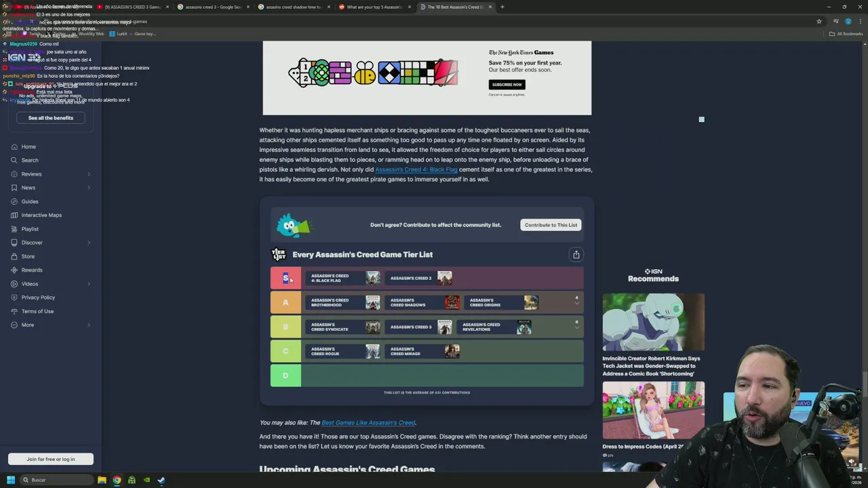Switch to the ASSASSIN'S CREED 3 Game tab
Screen dimensions: 868x488
coord(132,7)
